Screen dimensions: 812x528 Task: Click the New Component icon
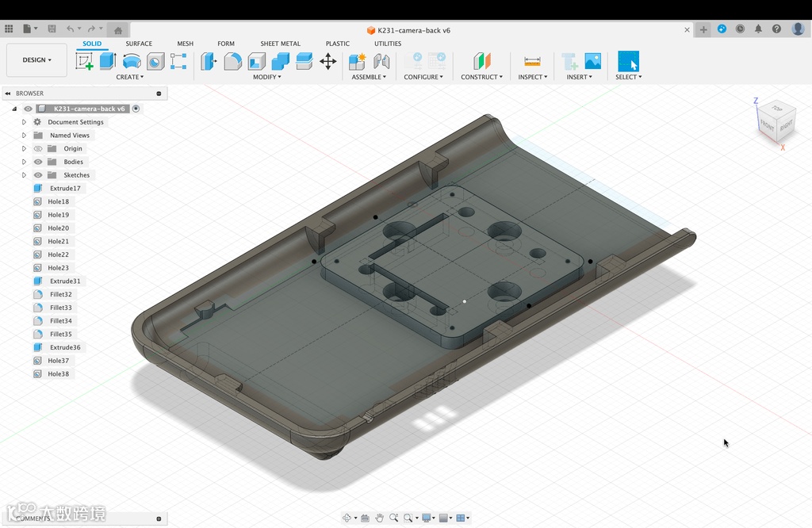coord(358,61)
